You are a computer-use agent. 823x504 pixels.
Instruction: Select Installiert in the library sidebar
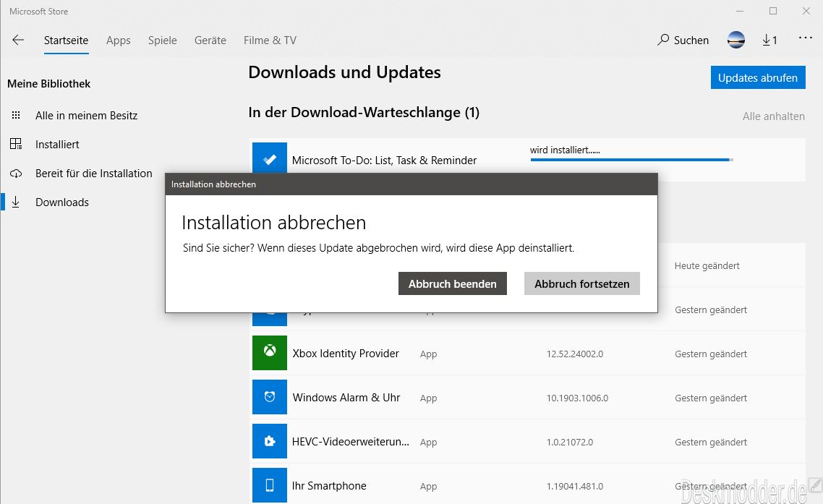pyautogui.click(x=57, y=145)
